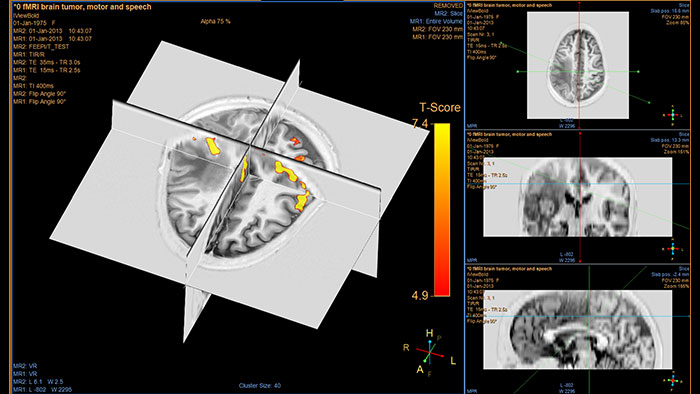700x394 pixels.
Task: Click the Slab pos: -2.4 mm label in sagittal view
Action: click(670, 274)
